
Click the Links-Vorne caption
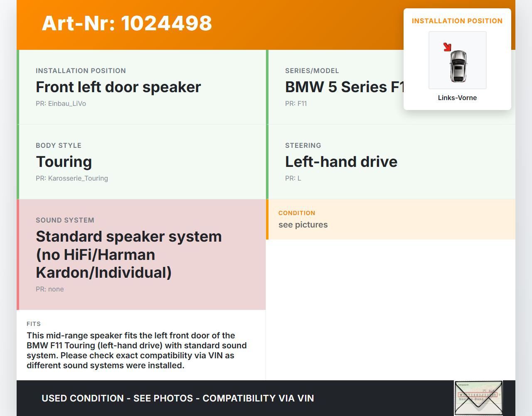tap(457, 98)
